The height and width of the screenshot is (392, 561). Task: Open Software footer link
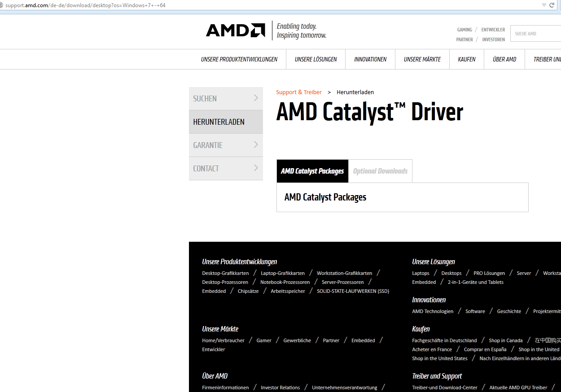pos(475,311)
